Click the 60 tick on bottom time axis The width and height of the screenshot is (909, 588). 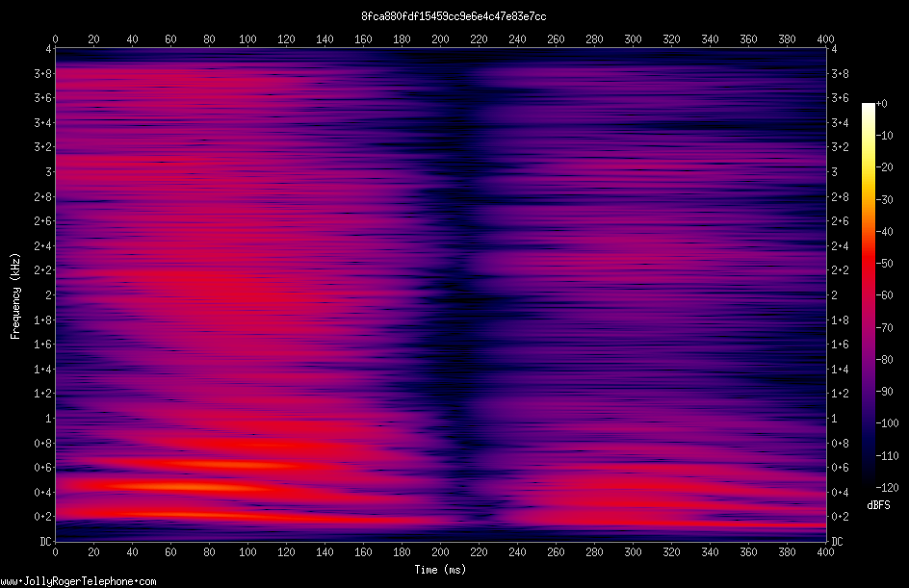170,552
